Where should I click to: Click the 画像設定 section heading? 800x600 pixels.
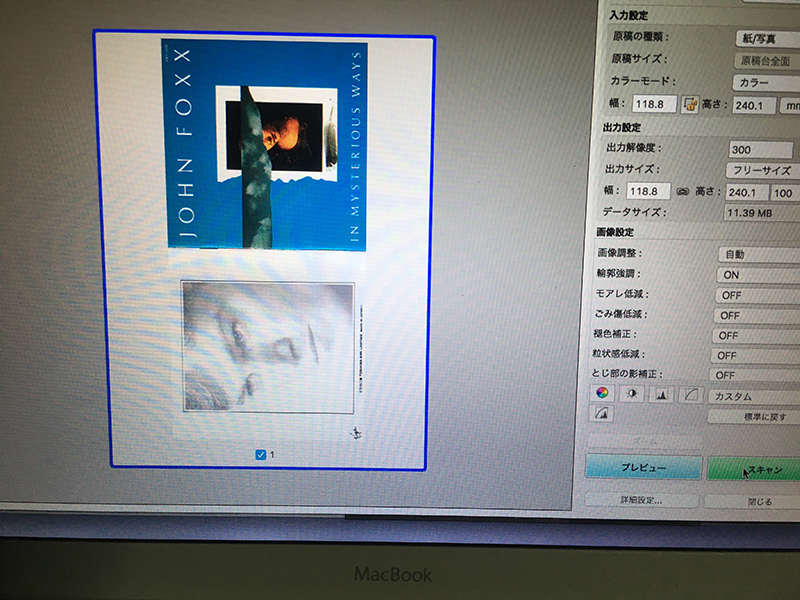pyautogui.click(x=615, y=232)
